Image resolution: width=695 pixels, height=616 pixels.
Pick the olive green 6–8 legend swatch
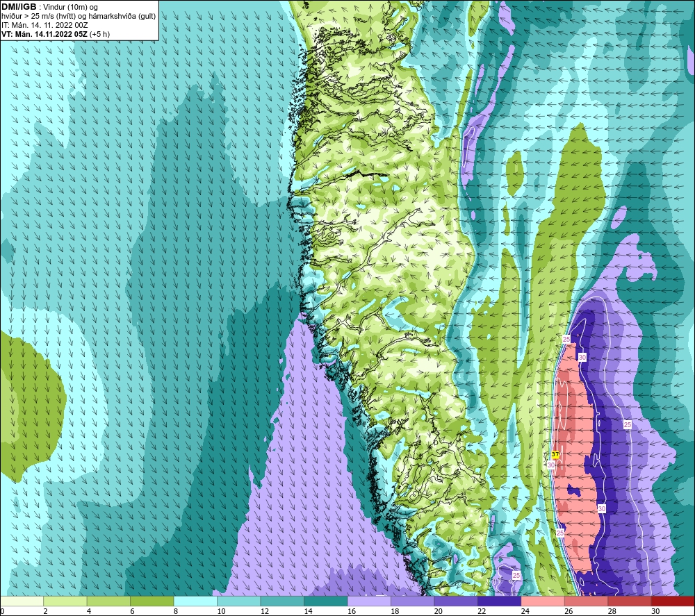152,601
